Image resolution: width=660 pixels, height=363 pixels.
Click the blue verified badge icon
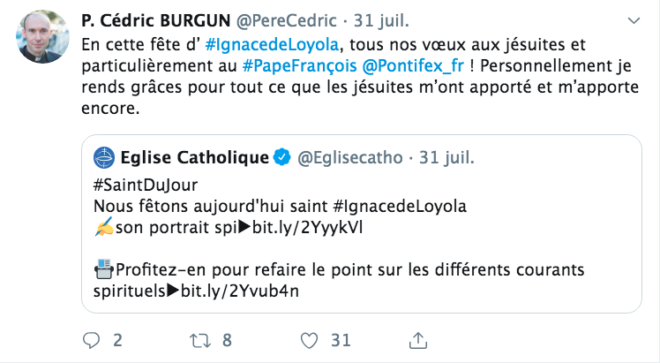pyautogui.click(x=282, y=157)
